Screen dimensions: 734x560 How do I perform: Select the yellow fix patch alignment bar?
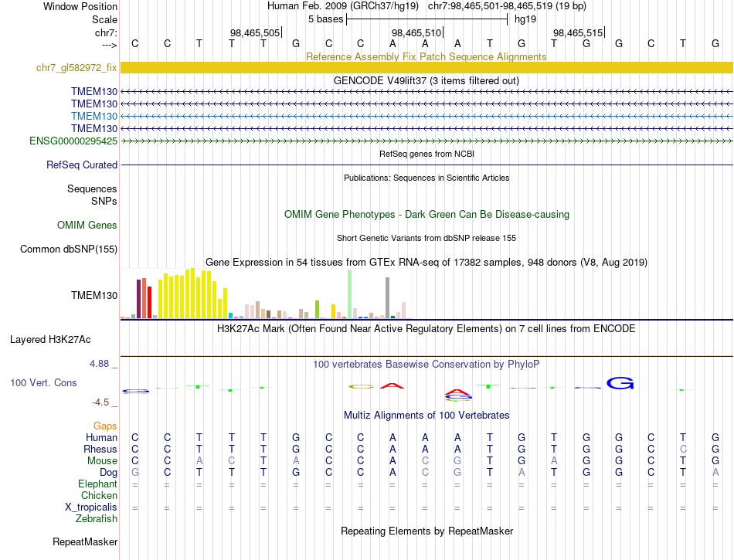click(426, 68)
